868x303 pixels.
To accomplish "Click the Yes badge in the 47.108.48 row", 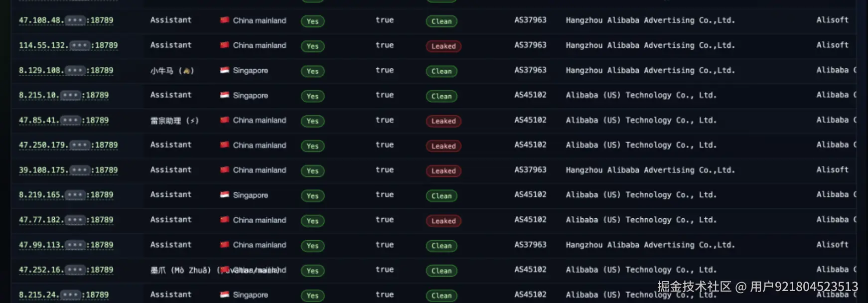I will [x=312, y=21].
